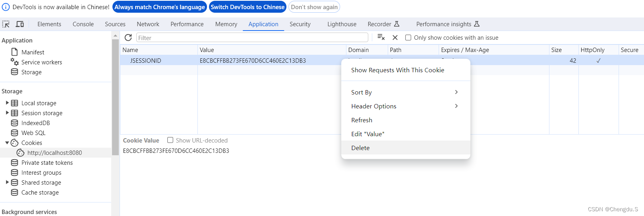
Task: Click the Expires / Max-Age column header
Action: [x=494, y=50]
